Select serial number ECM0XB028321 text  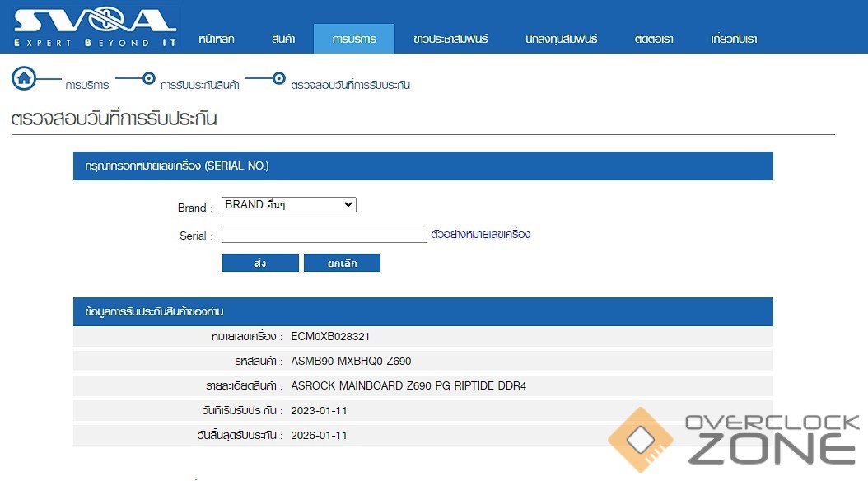(x=330, y=337)
